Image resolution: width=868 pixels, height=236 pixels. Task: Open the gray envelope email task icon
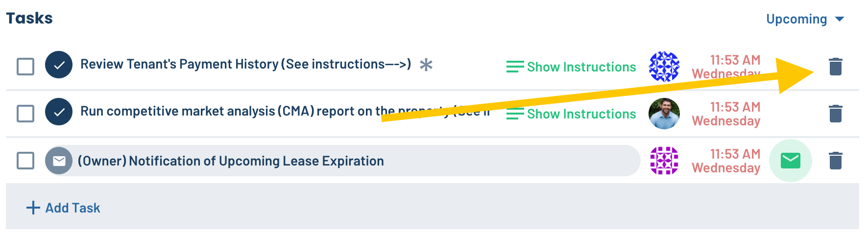click(x=59, y=161)
